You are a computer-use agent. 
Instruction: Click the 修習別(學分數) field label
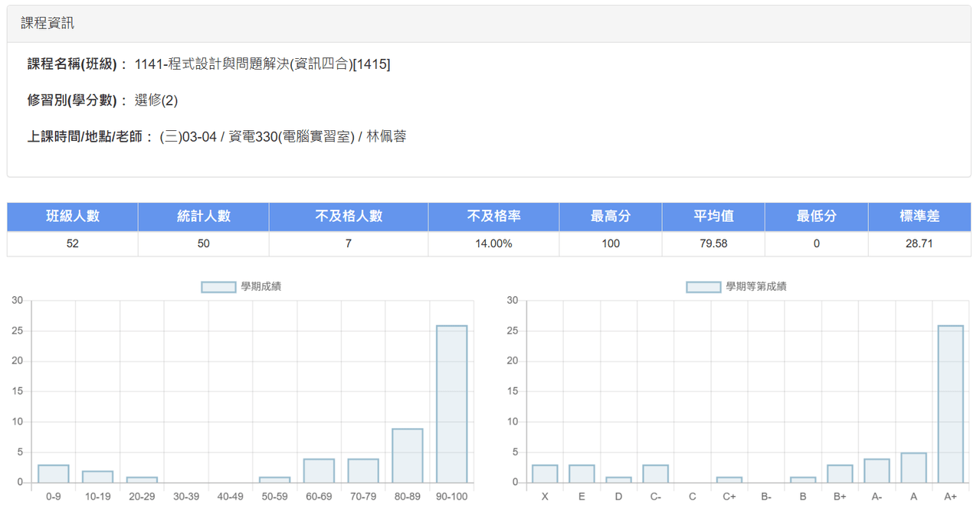(78, 100)
